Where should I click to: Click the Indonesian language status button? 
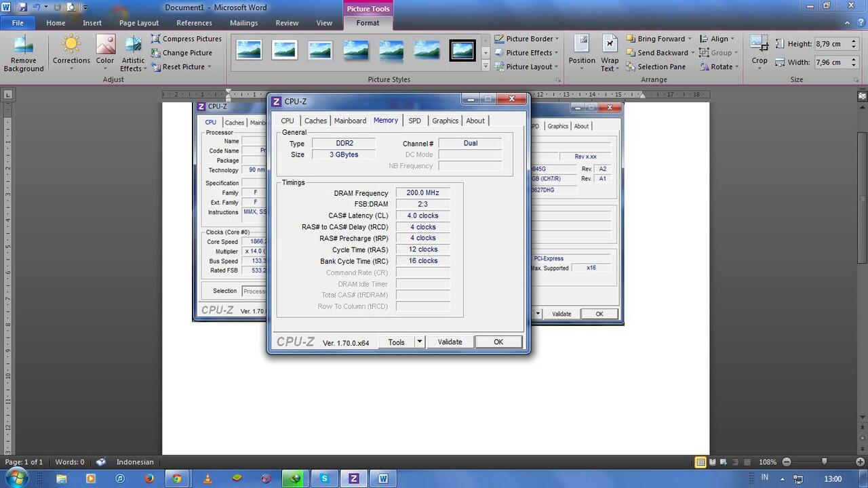pos(135,462)
